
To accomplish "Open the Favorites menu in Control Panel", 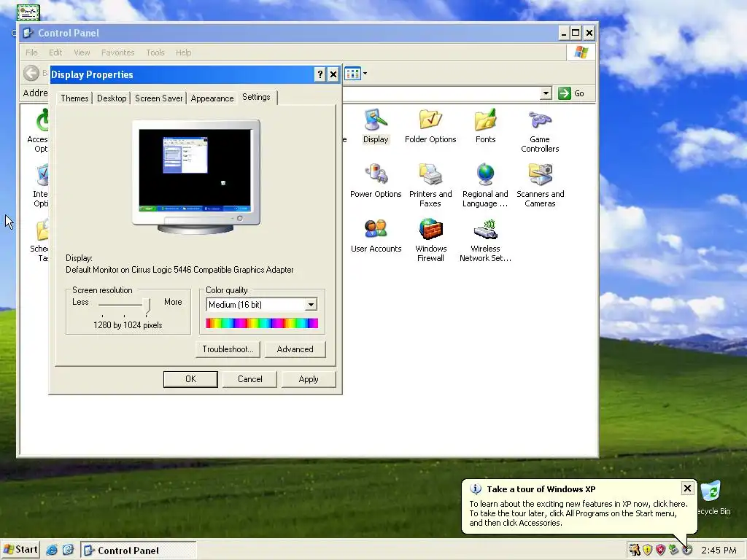I will (x=117, y=52).
